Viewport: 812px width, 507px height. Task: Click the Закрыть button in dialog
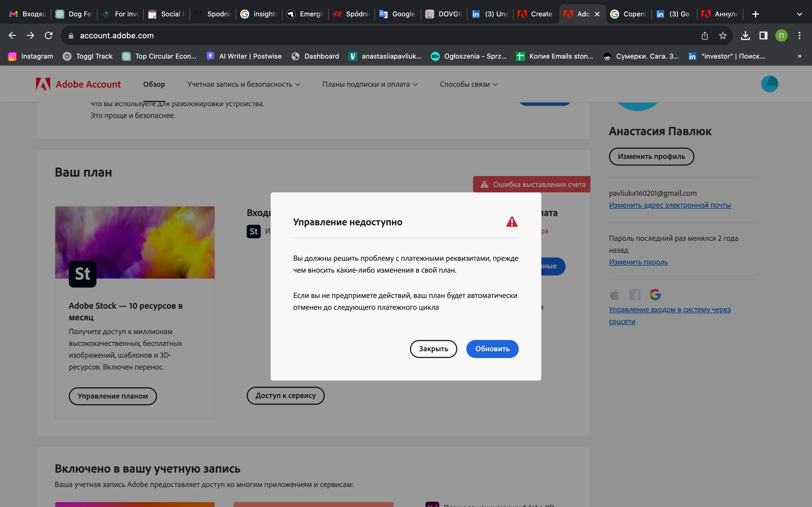433,349
